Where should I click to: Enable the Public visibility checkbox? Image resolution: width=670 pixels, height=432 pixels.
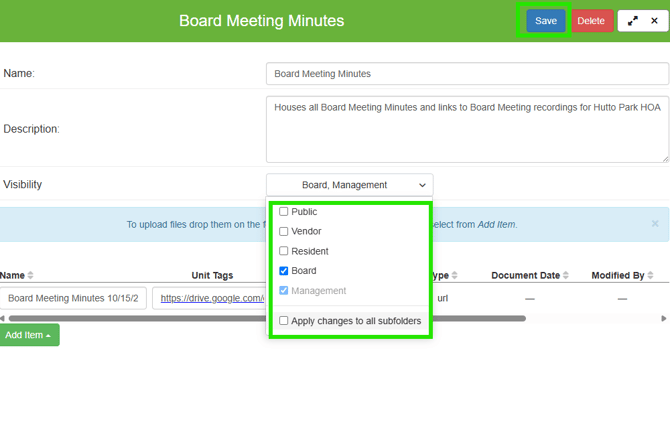(x=284, y=212)
